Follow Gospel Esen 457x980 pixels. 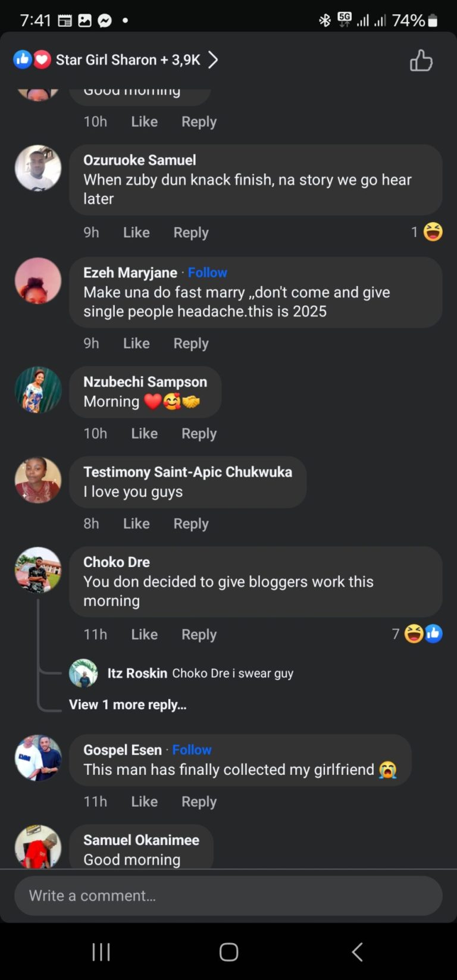pos(192,750)
